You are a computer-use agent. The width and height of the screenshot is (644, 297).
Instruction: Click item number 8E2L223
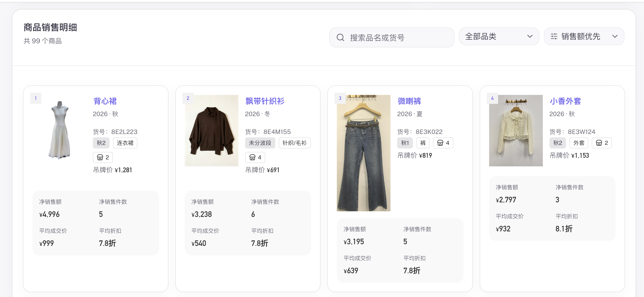(x=124, y=132)
